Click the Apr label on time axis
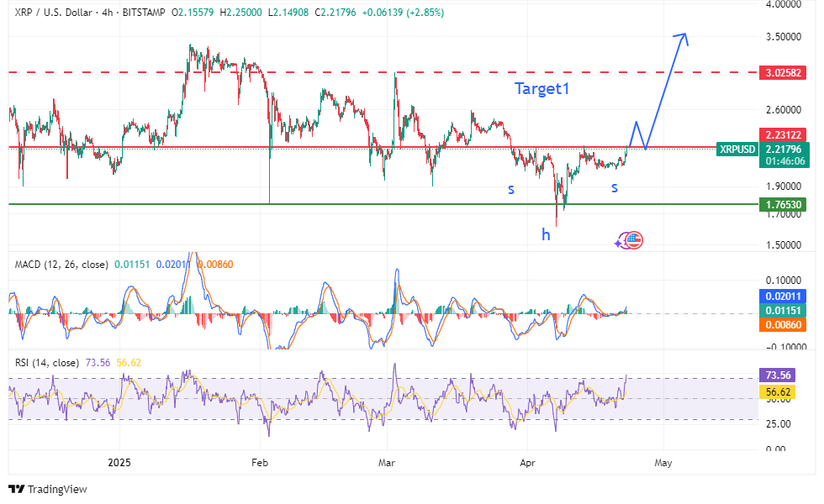Screen dimensions: 824x504 [527, 463]
